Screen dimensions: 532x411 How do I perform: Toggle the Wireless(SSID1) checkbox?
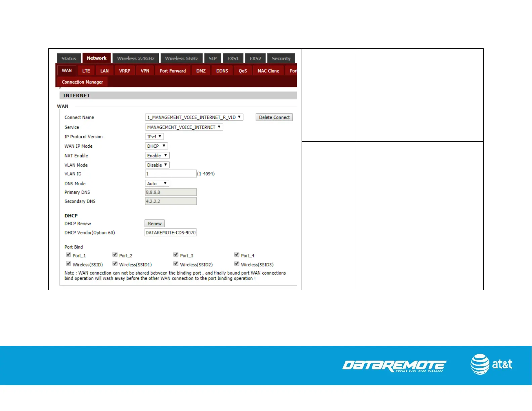[115, 264]
